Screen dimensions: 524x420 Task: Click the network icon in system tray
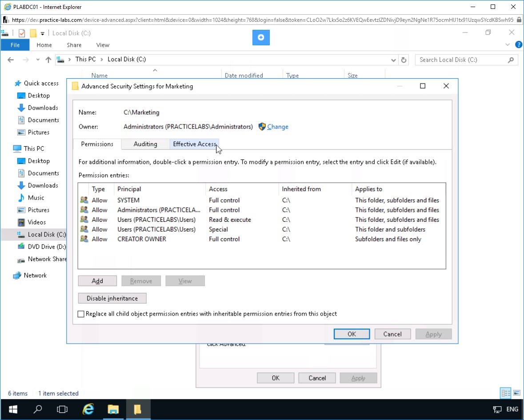click(497, 409)
